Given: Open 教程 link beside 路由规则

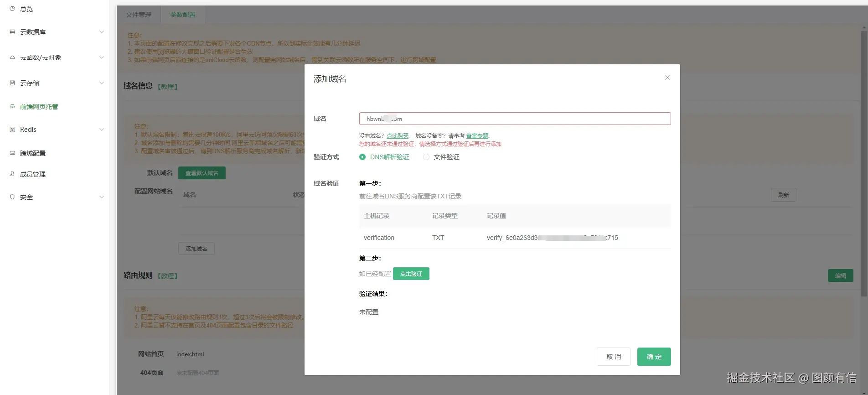Looking at the screenshot, I should tap(168, 276).
